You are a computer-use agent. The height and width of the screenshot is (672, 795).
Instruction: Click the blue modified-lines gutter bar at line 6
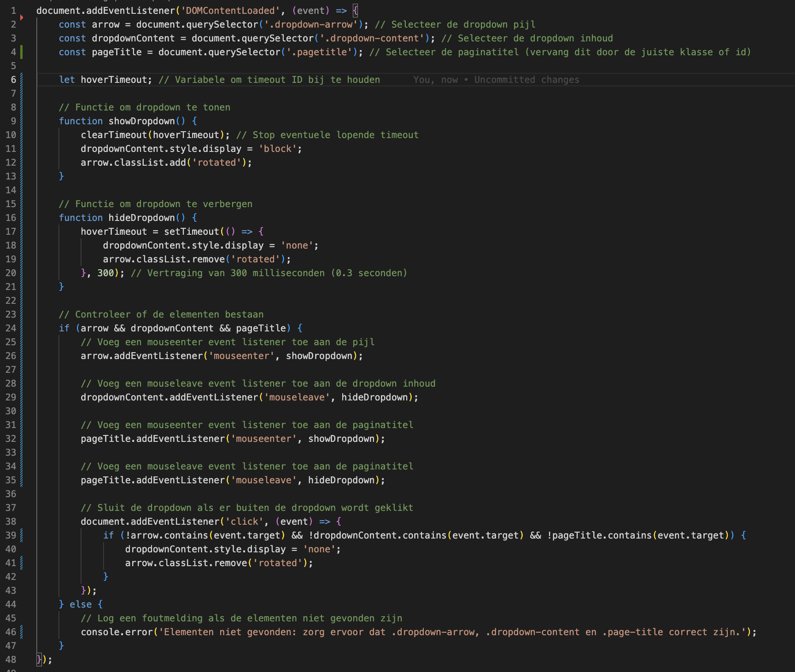(21, 80)
